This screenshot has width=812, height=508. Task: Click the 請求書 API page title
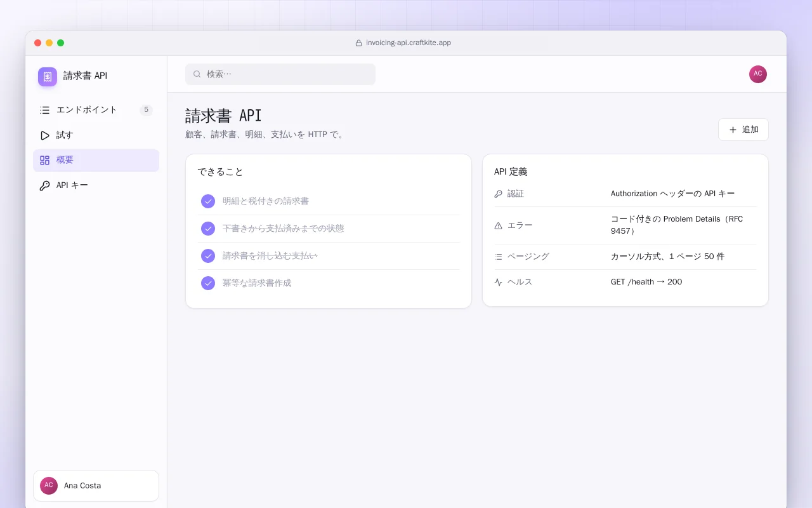click(223, 116)
